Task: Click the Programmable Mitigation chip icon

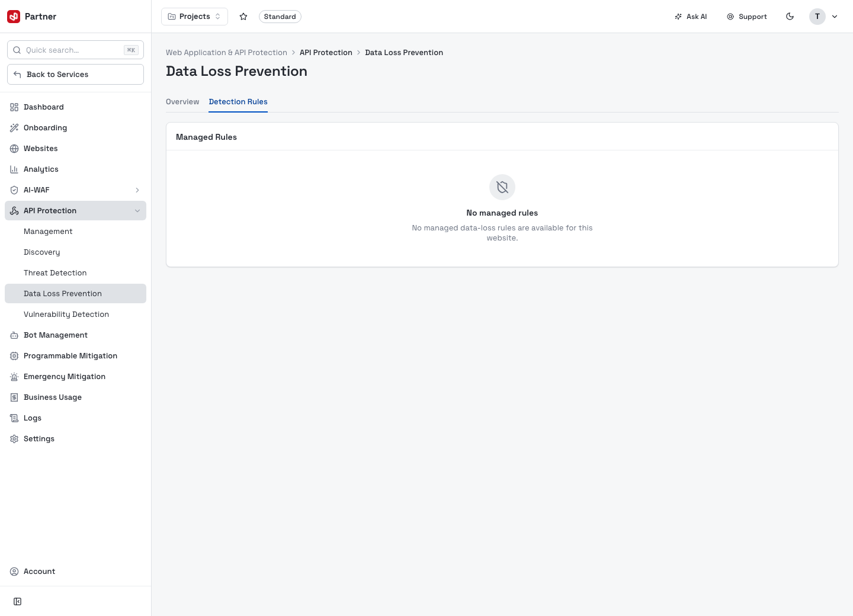Action: tap(14, 356)
